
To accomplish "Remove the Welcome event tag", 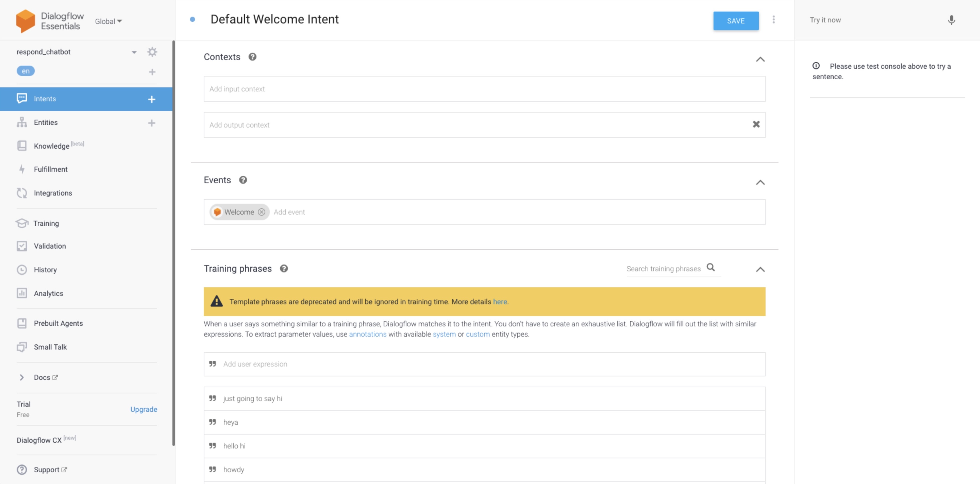I will [x=261, y=212].
